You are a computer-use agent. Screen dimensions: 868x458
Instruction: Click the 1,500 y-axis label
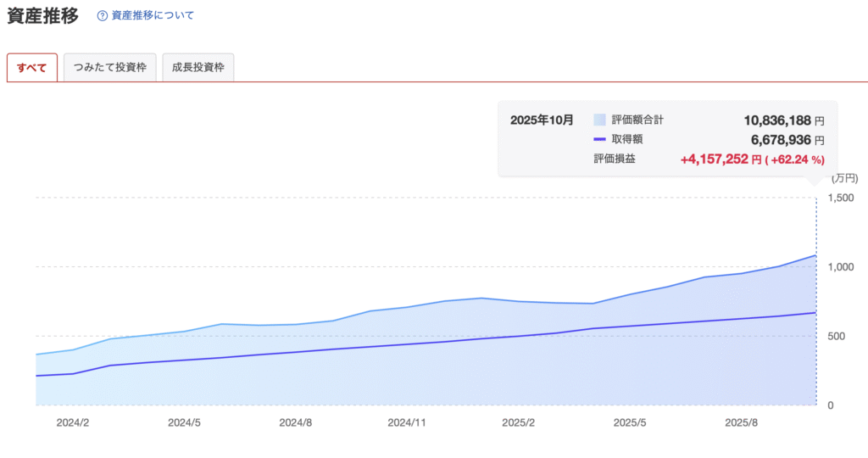(843, 198)
